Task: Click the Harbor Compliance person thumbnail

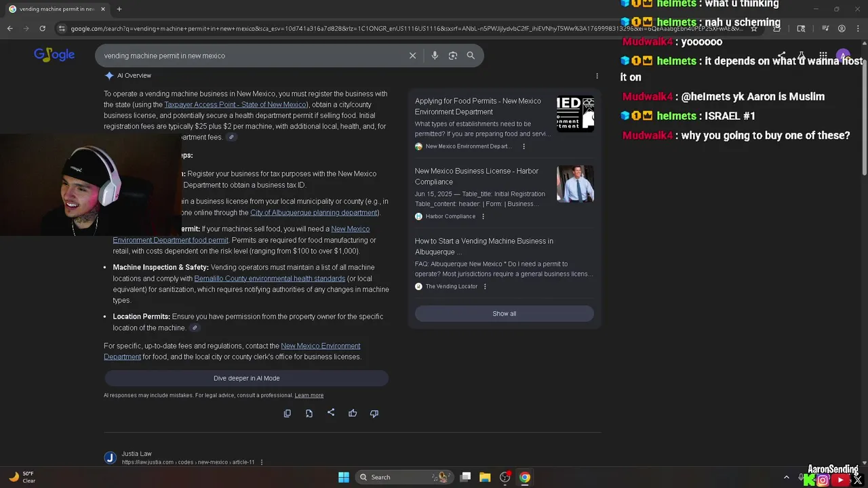Action: pos(575,184)
